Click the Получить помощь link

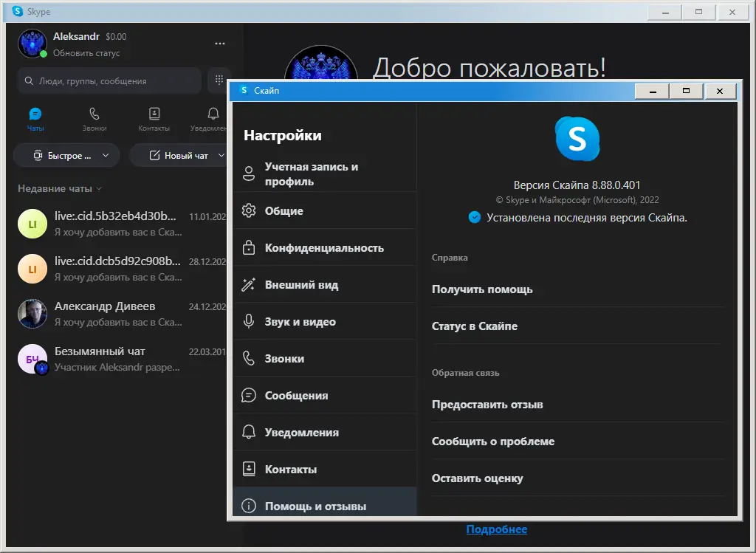(x=481, y=291)
